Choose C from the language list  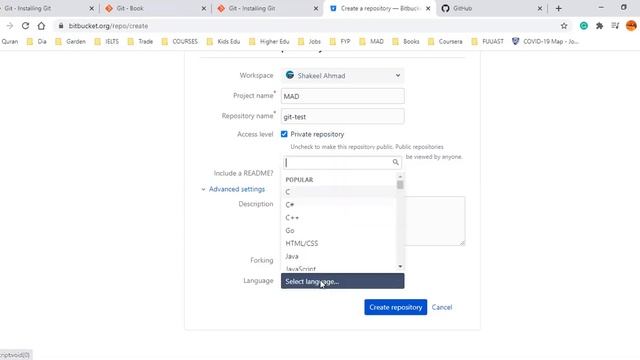pyautogui.click(x=338, y=192)
